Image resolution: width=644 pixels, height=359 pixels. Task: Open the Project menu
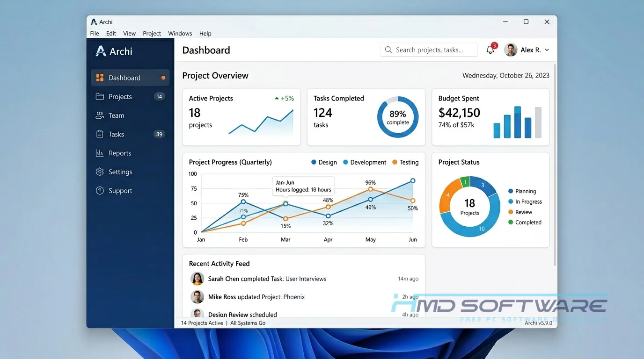tap(152, 33)
